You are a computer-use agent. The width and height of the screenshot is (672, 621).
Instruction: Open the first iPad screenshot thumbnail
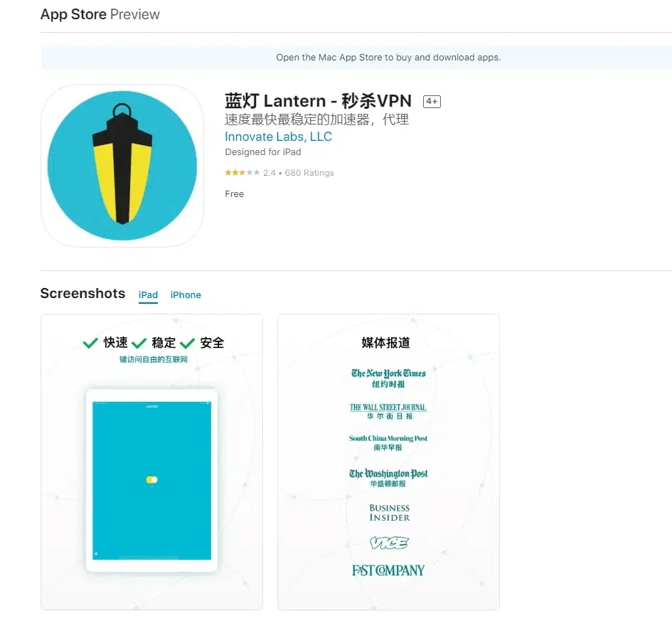pos(151,462)
